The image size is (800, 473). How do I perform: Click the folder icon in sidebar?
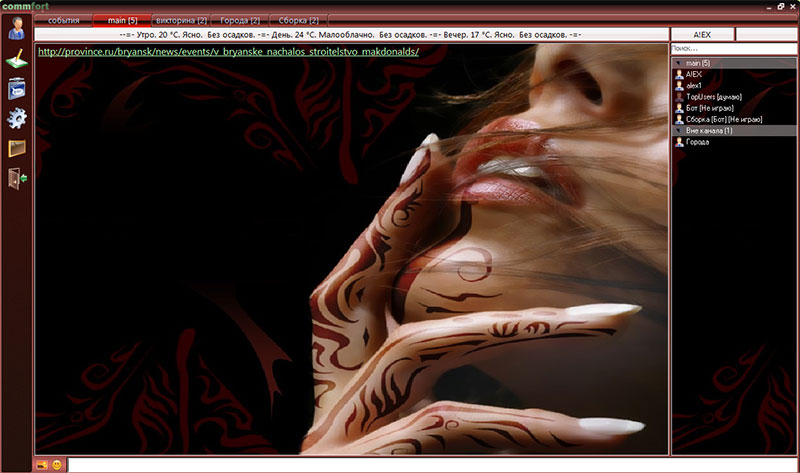16,149
